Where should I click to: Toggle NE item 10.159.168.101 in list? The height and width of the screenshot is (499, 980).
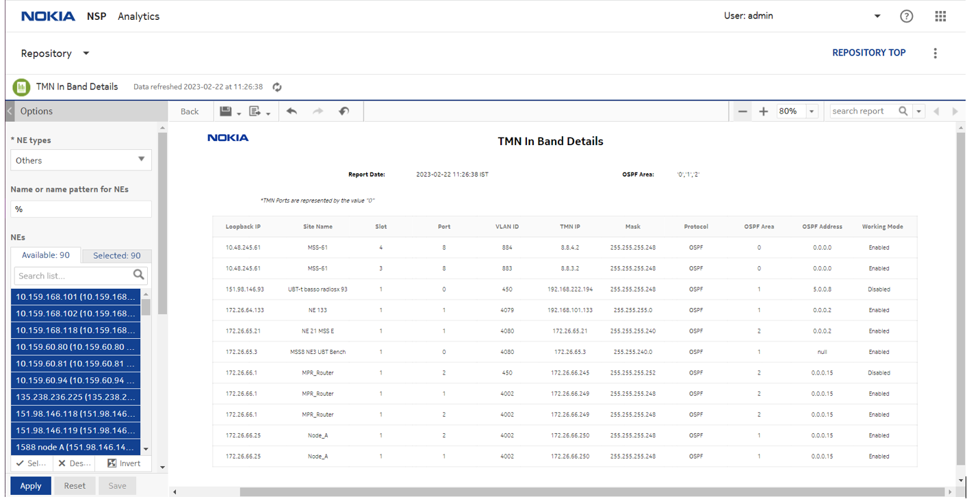pos(75,297)
